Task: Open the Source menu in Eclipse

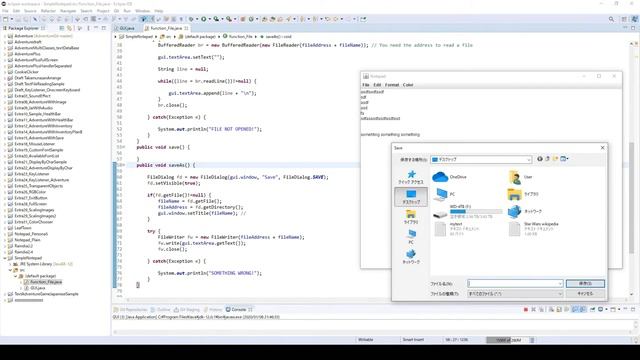Action: pos(30,11)
